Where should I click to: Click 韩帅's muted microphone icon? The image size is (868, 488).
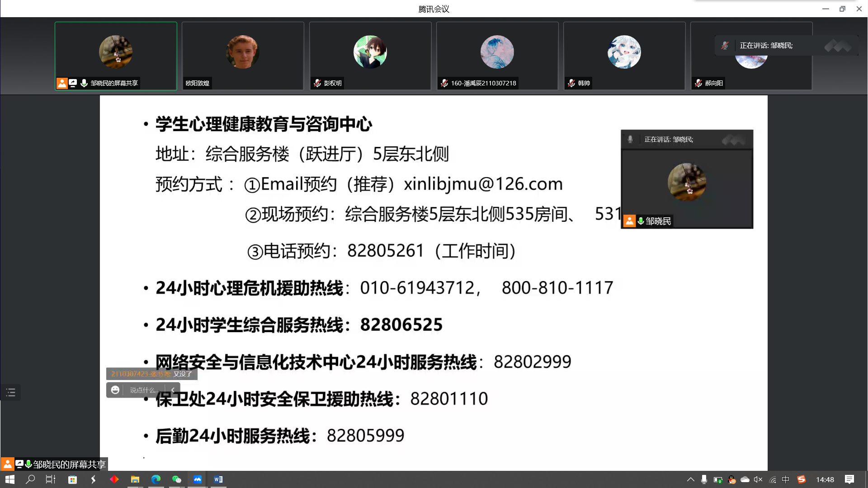click(571, 83)
